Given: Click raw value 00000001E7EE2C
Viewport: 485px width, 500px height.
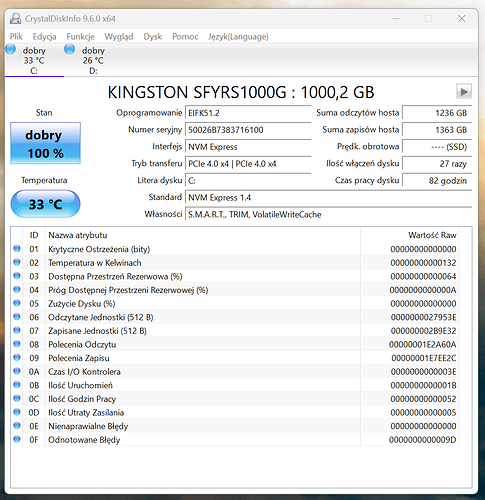Looking at the screenshot, I should pos(423,358).
